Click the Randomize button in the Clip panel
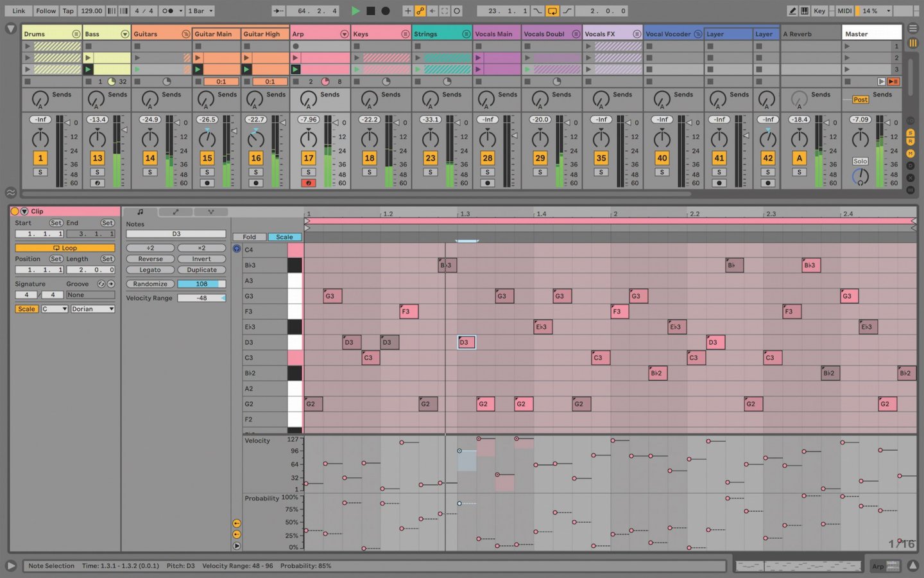This screenshot has height=578, width=924. (150, 283)
